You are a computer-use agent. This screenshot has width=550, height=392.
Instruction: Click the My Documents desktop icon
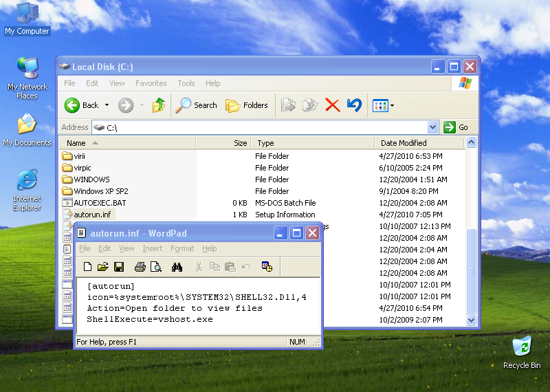click(x=27, y=129)
